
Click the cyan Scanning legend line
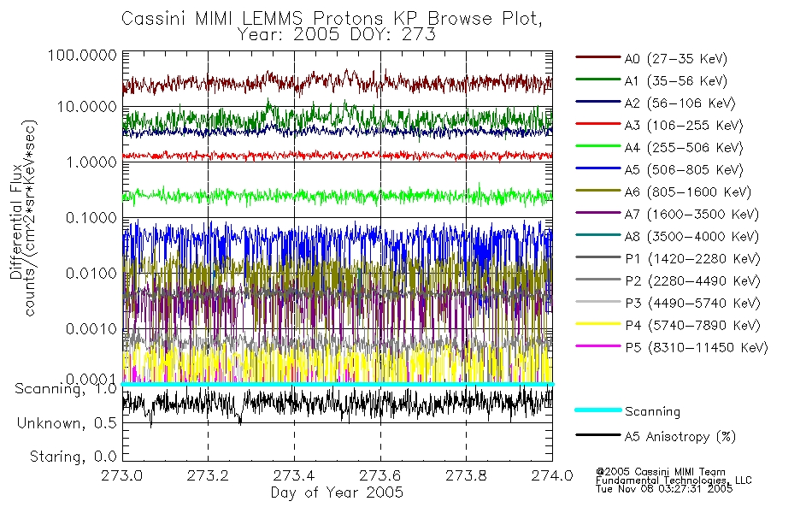[598, 410]
